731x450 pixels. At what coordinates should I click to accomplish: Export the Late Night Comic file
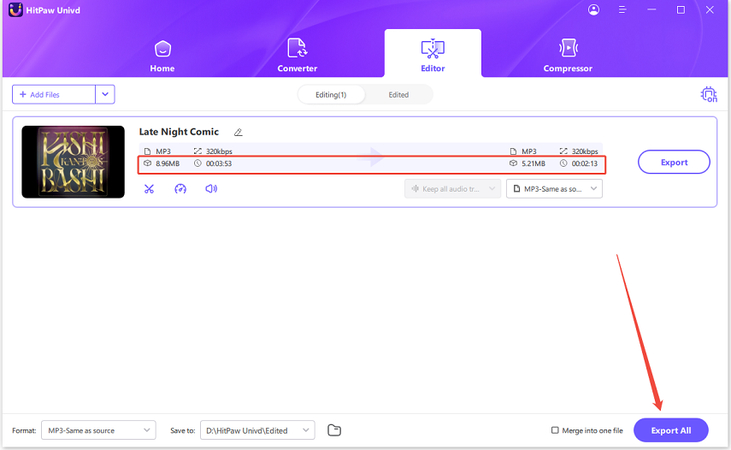[x=674, y=162]
